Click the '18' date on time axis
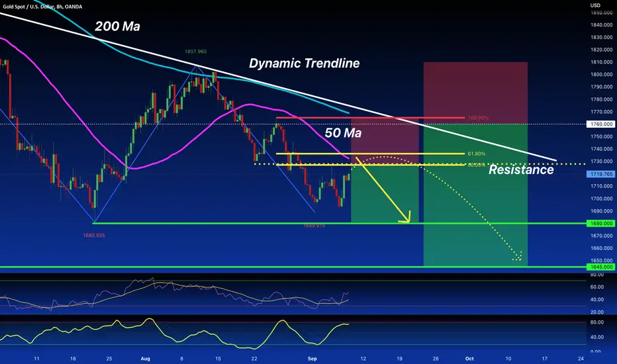 click(x=73, y=359)
